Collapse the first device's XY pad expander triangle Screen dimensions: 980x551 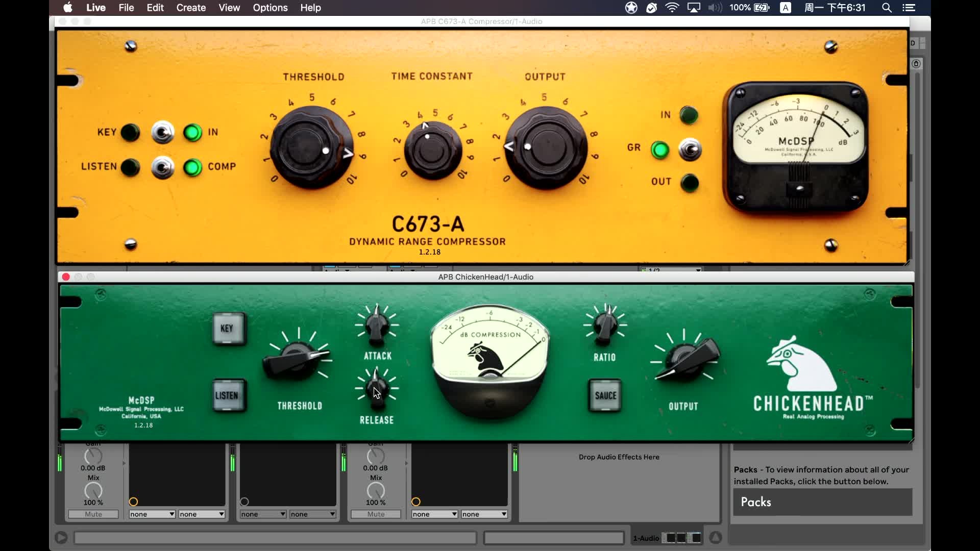click(x=124, y=463)
